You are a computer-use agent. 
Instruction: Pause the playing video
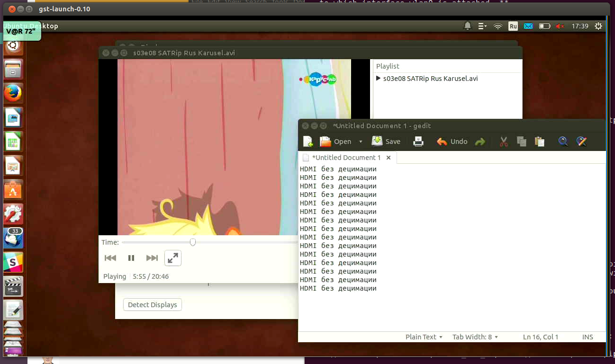(x=131, y=258)
